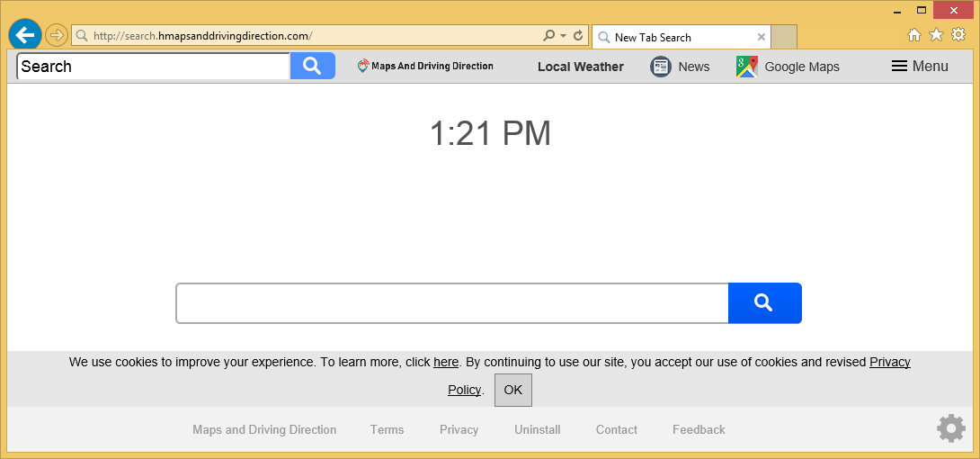Viewport: 980px width, 459px height.
Task: Open a new blank tab
Action: click(x=784, y=37)
